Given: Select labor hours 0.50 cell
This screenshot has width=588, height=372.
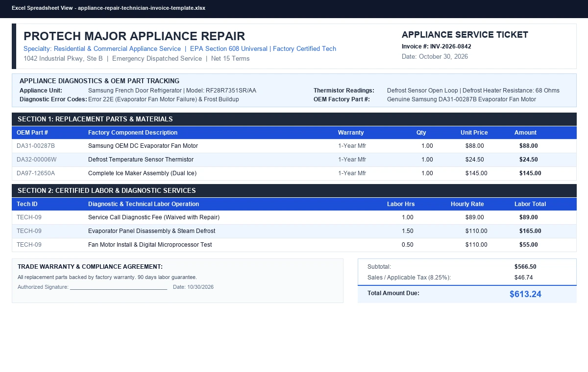Looking at the screenshot, I should 408,245.
